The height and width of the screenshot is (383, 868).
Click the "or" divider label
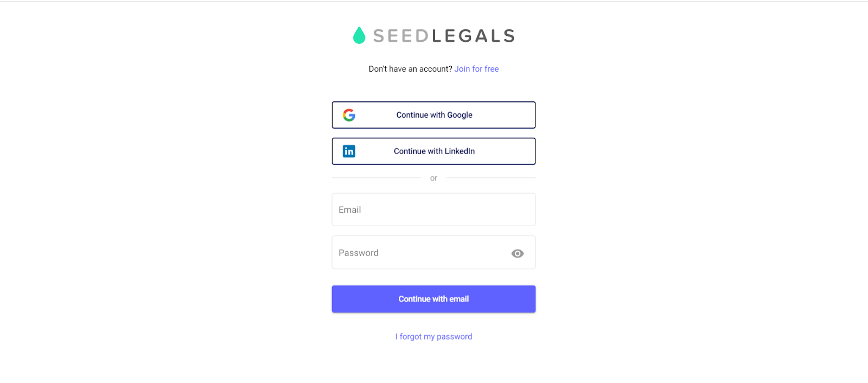[433, 178]
